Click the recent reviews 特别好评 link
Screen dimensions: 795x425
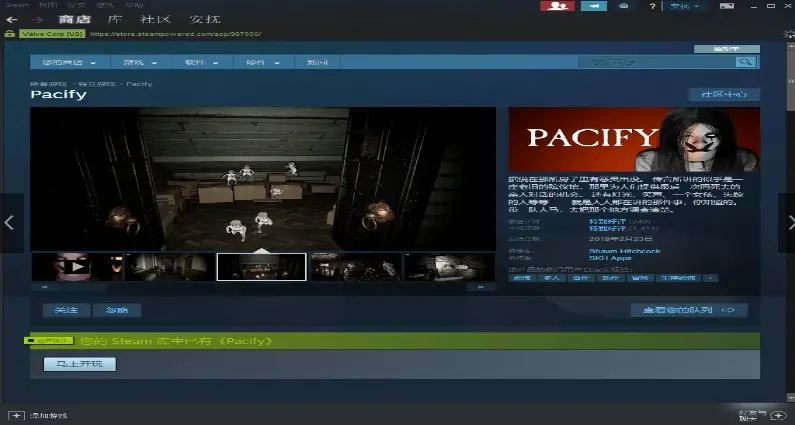pos(607,222)
